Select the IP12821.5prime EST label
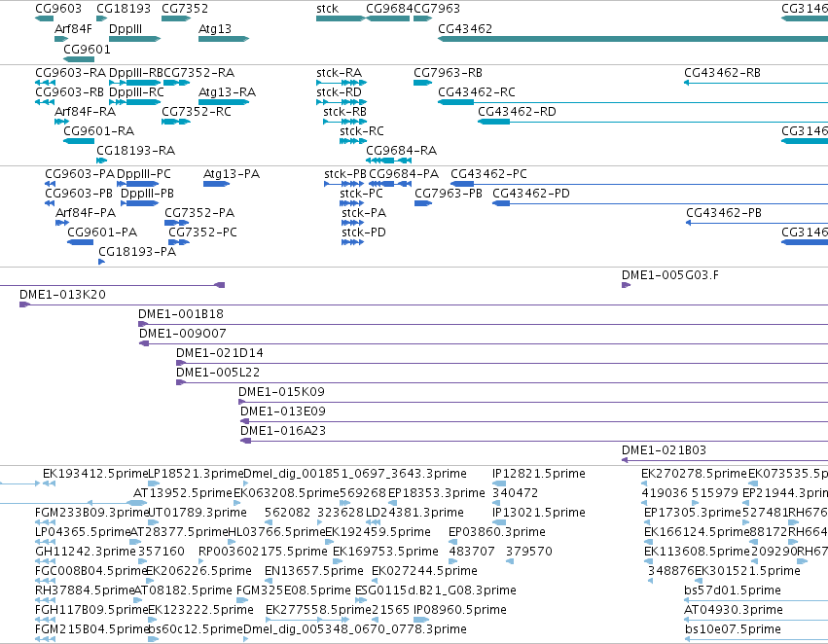Image resolution: width=828 pixels, height=644 pixels. click(x=539, y=474)
